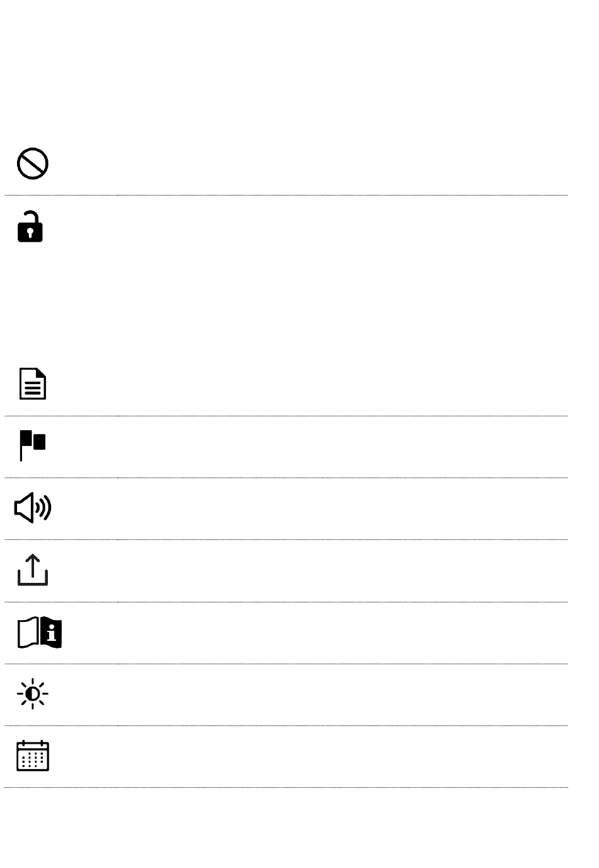Choose the row with the loudspeaker symbol
This screenshot has width=599, height=868.
click(286, 508)
